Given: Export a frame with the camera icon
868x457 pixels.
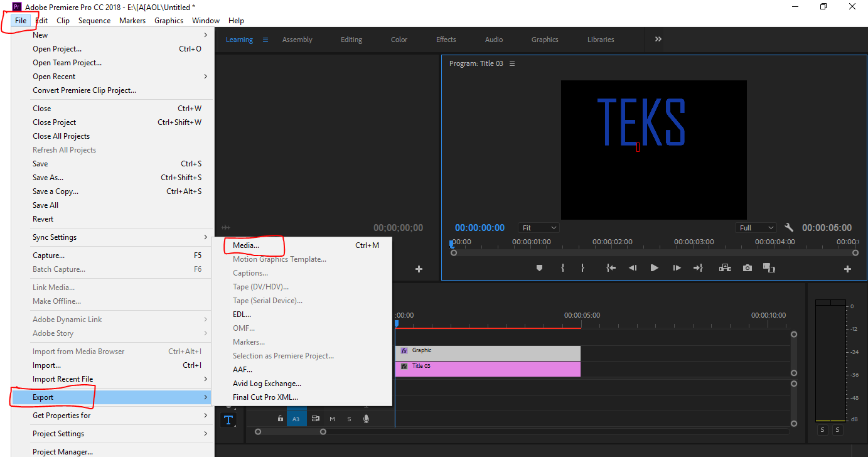Looking at the screenshot, I should 747,268.
